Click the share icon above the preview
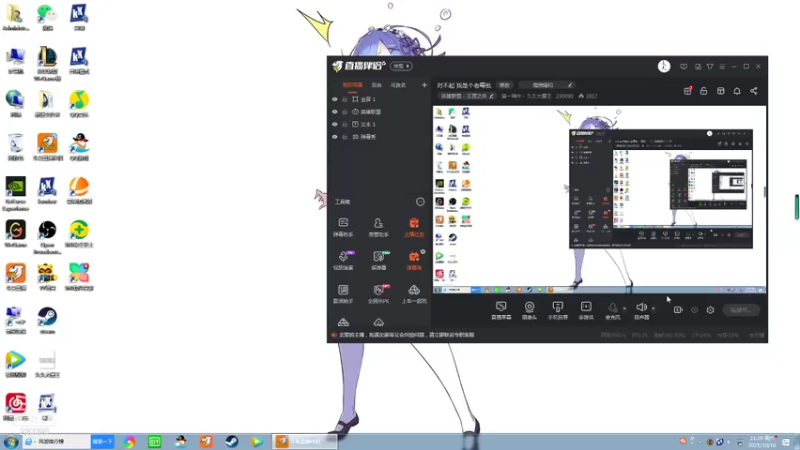800x450 pixels. pyautogui.click(x=754, y=91)
